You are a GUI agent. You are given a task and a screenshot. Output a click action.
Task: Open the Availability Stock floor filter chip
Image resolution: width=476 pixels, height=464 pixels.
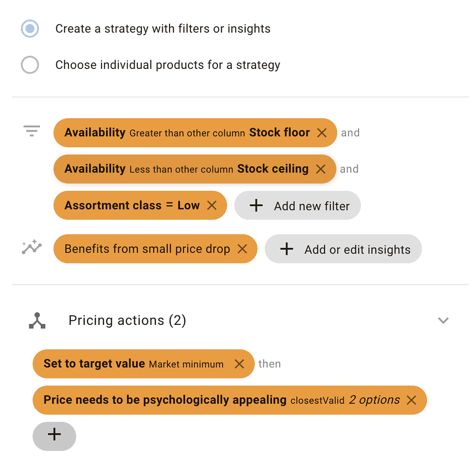point(186,133)
